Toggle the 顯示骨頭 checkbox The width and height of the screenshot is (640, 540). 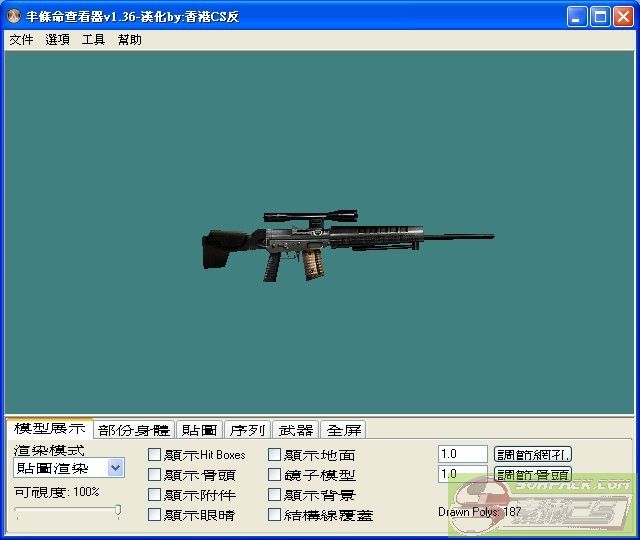pyautogui.click(x=155, y=475)
